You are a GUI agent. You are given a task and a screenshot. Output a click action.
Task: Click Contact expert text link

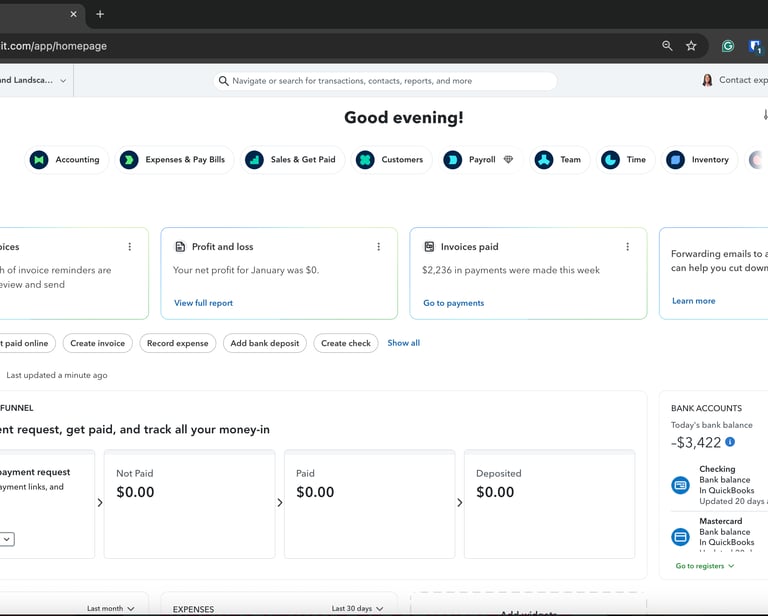tap(743, 80)
